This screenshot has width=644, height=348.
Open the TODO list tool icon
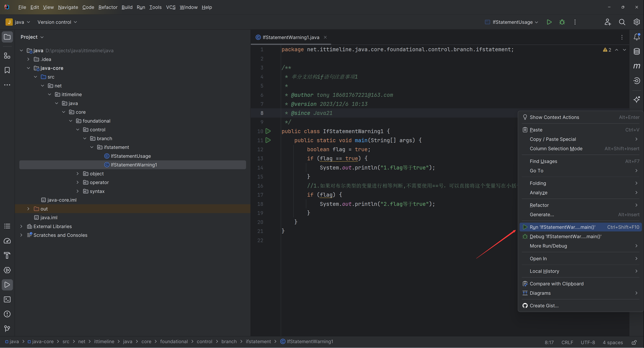click(7, 226)
